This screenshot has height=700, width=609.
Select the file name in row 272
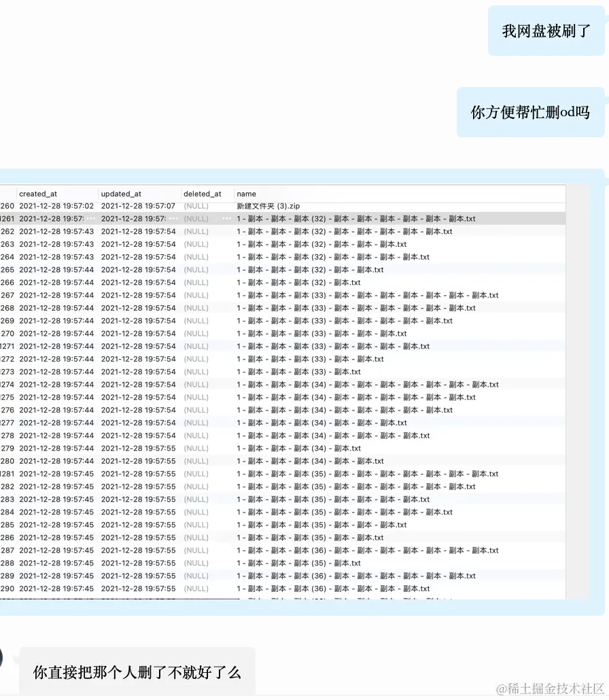310,359
